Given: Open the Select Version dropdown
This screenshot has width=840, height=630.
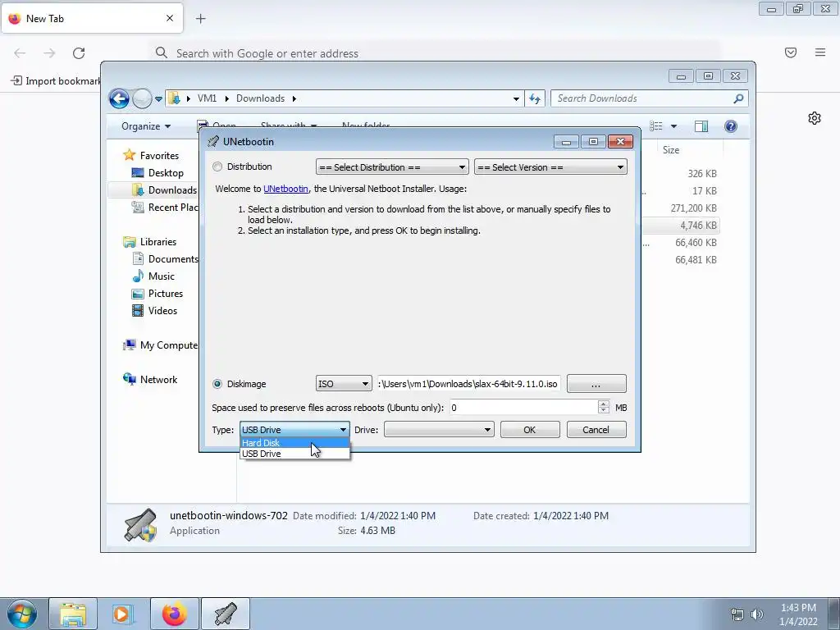Looking at the screenshot, I should point(550,167).
